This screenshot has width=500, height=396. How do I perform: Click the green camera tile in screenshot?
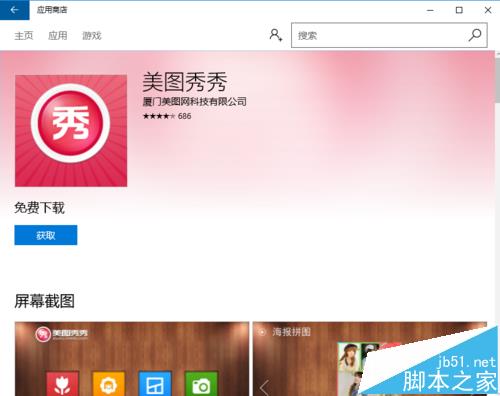point(201,383)
